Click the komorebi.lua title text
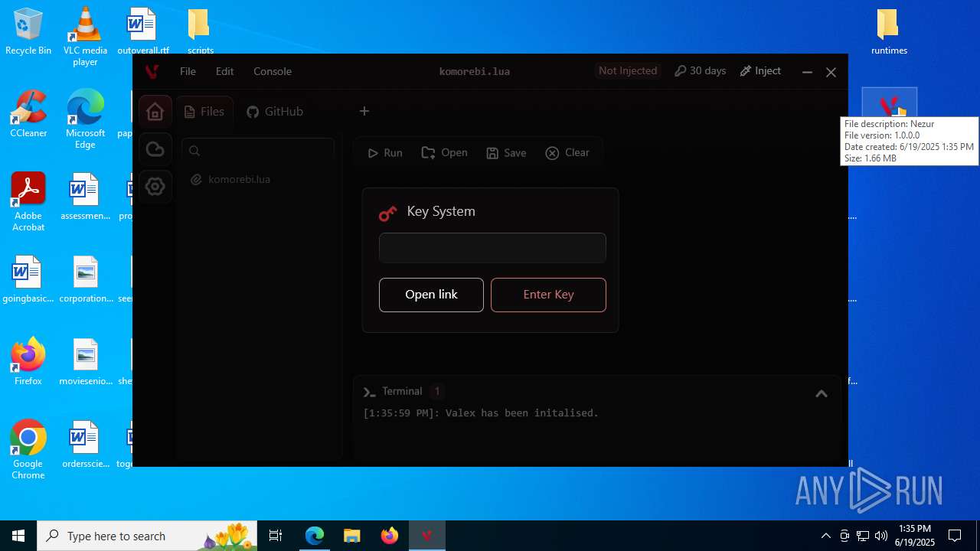This screenshot has width=980, height=551. (x=474, y=71)
